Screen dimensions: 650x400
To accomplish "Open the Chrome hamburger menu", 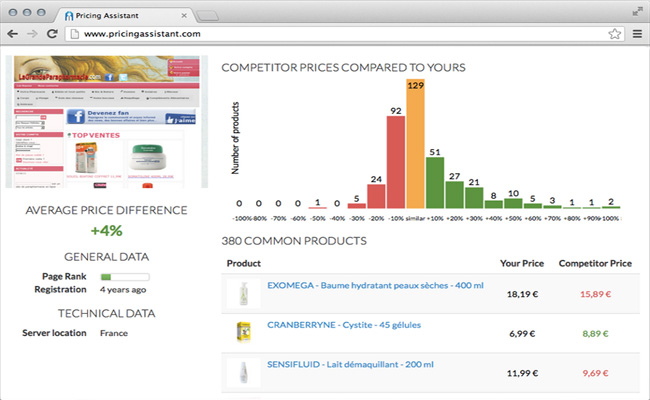I will (637, 34).
